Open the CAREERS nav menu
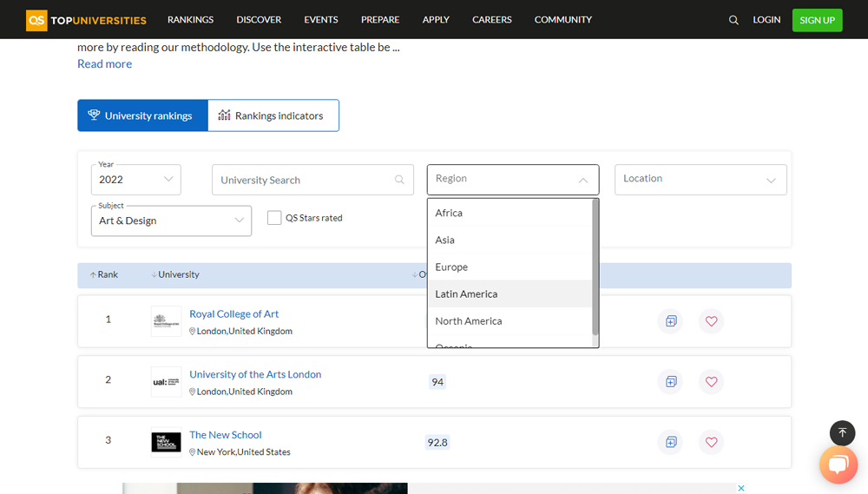This screenshot has height=494, width=868. pos(492,20)
